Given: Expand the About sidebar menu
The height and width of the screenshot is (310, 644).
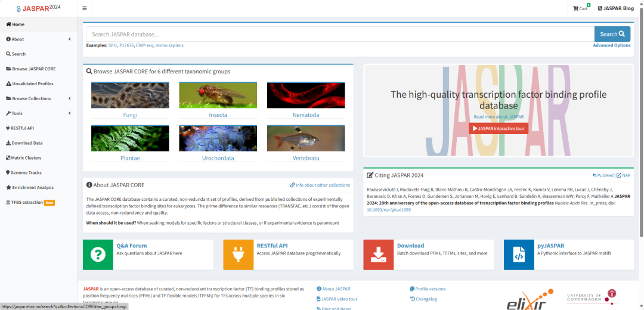Looking at the screenshot, I should tap(39, 39).
